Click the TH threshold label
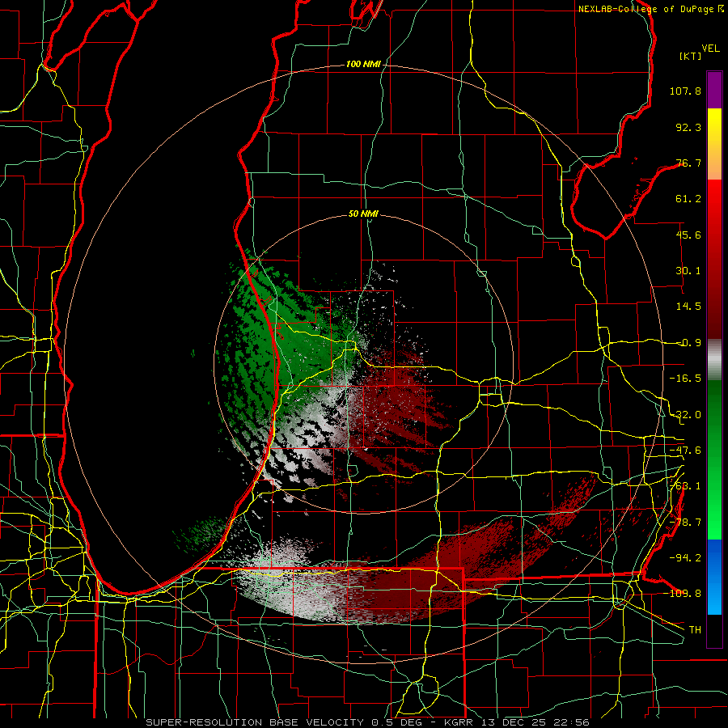Viewport: 728px width, 728px height. 695,630
